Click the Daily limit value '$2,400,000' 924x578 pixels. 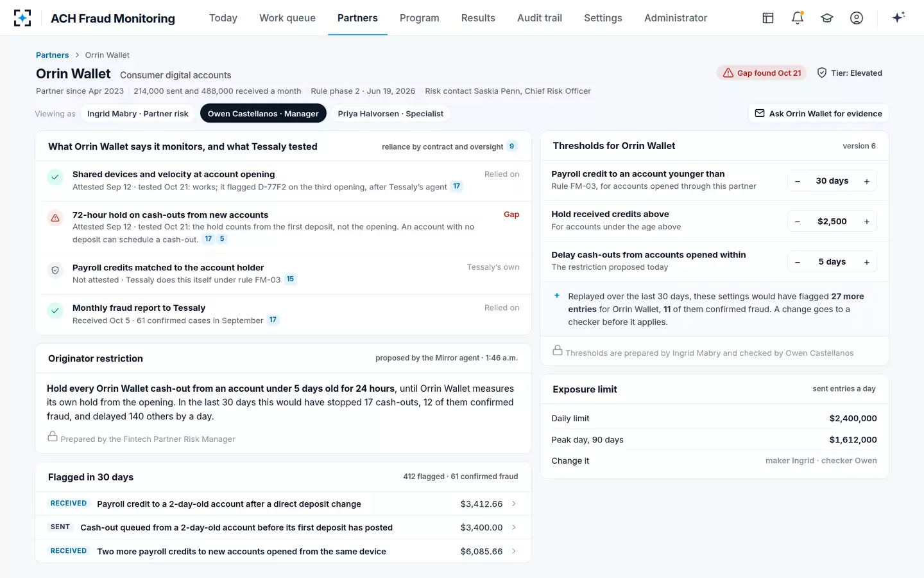(853, 418)
